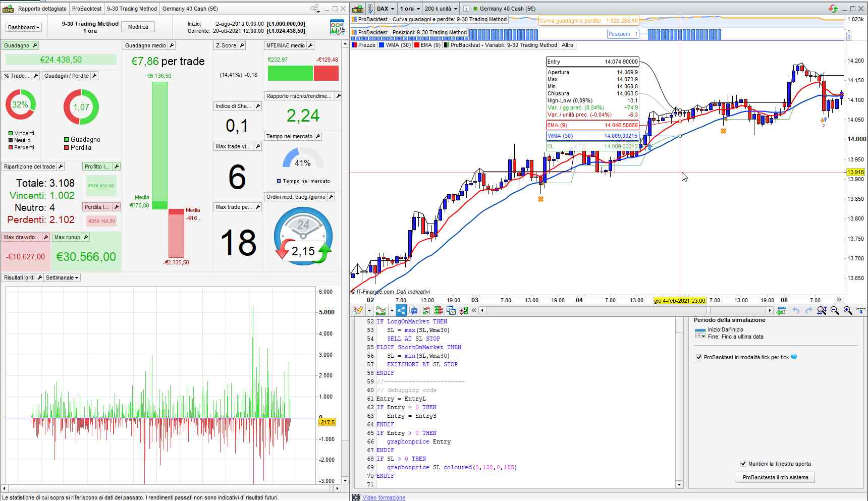Configure the Max drawdown widget via wrench
Image resolution: width=868 pixels, height=501 pixels.
pos(45,237)
